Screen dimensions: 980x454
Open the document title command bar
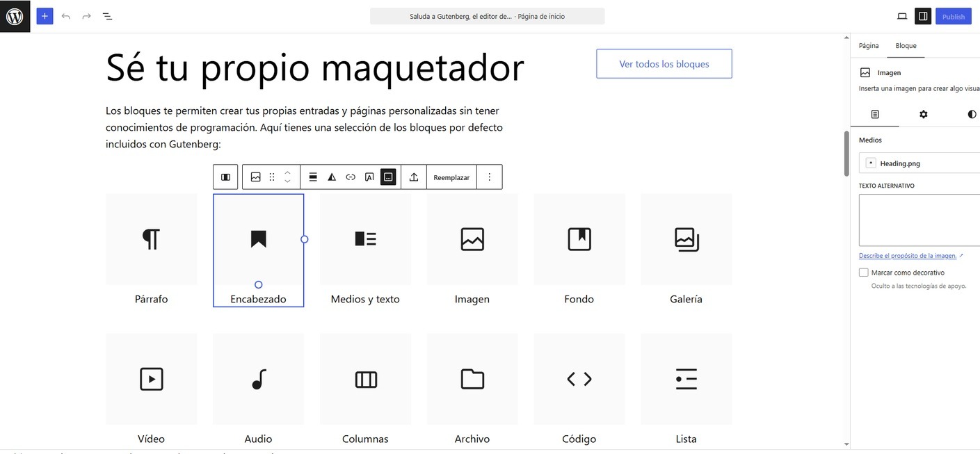(487, 16)
